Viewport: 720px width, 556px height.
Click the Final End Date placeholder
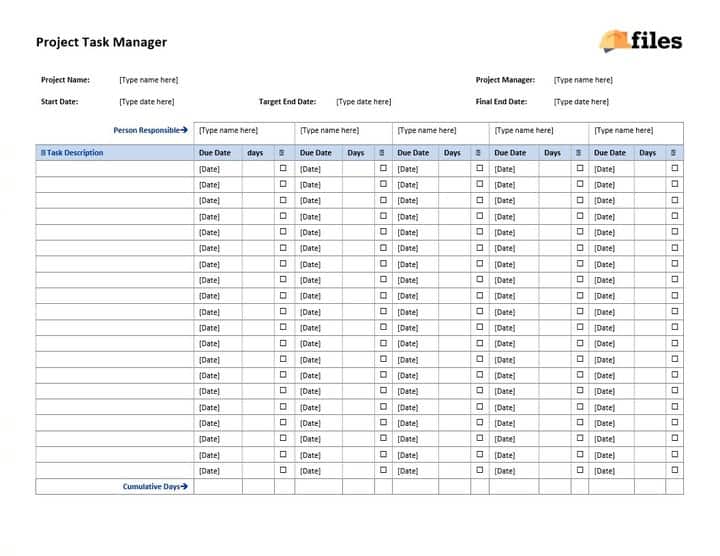pos(581,101)
